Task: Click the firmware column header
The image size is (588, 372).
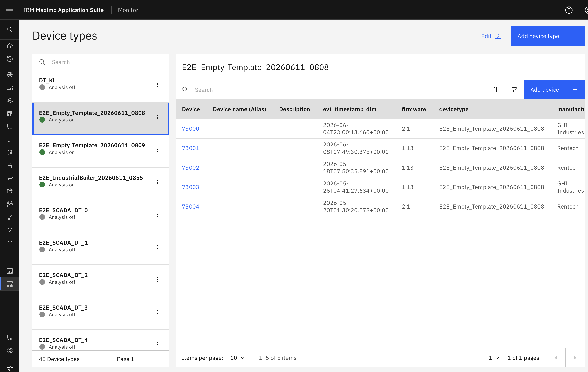Action: coord(414,109)
